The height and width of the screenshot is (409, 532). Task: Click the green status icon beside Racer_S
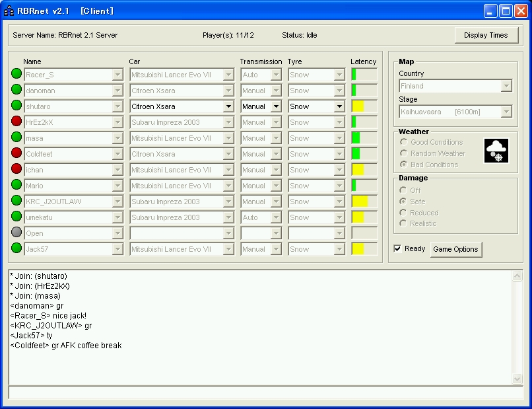[x=17, y=74]
